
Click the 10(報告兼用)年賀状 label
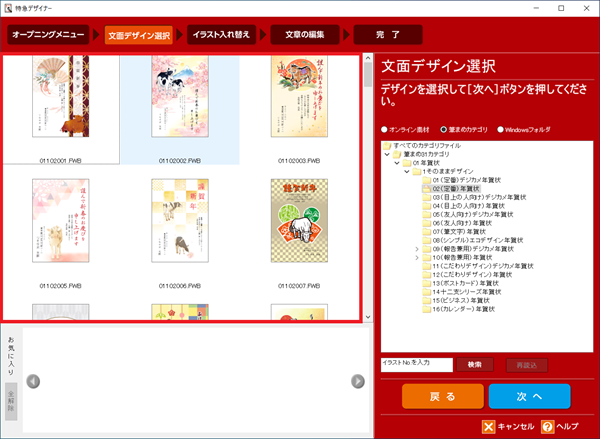point(463,258)
